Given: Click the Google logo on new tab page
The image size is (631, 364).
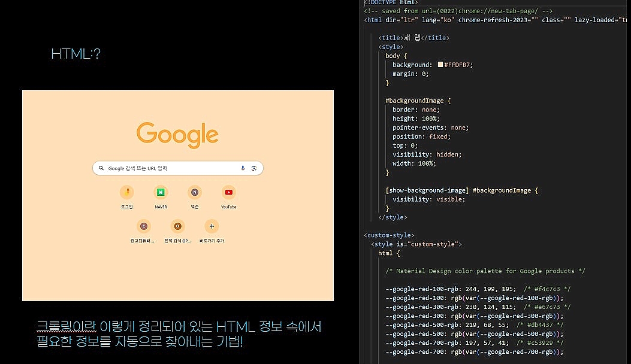Looking at the screenshot, I should 177,135.
